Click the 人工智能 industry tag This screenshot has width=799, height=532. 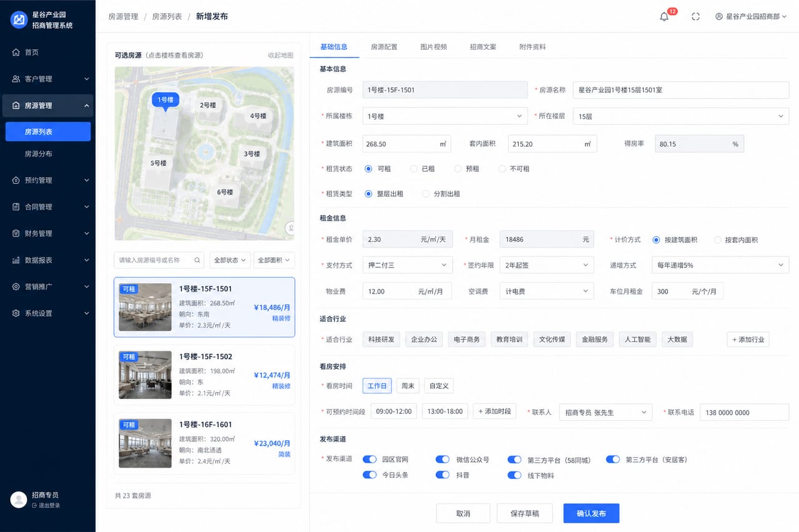(638, 339)
